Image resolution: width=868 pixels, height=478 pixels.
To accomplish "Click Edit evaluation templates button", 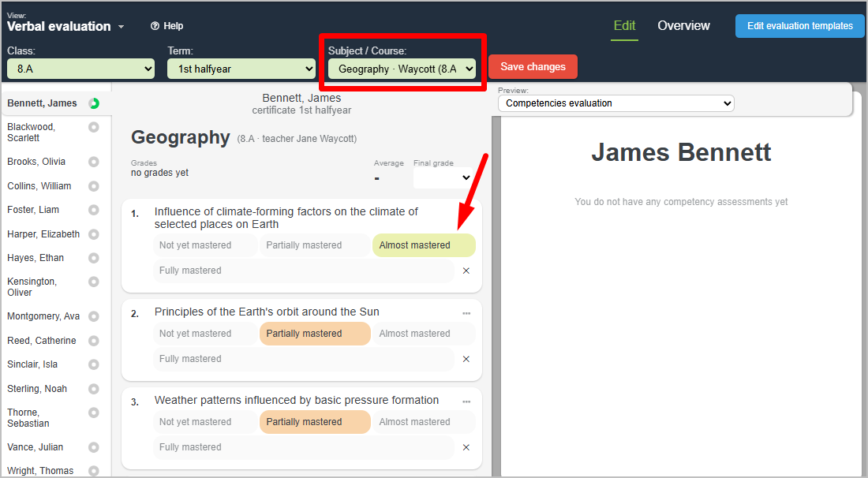I will tap(799, 26).
